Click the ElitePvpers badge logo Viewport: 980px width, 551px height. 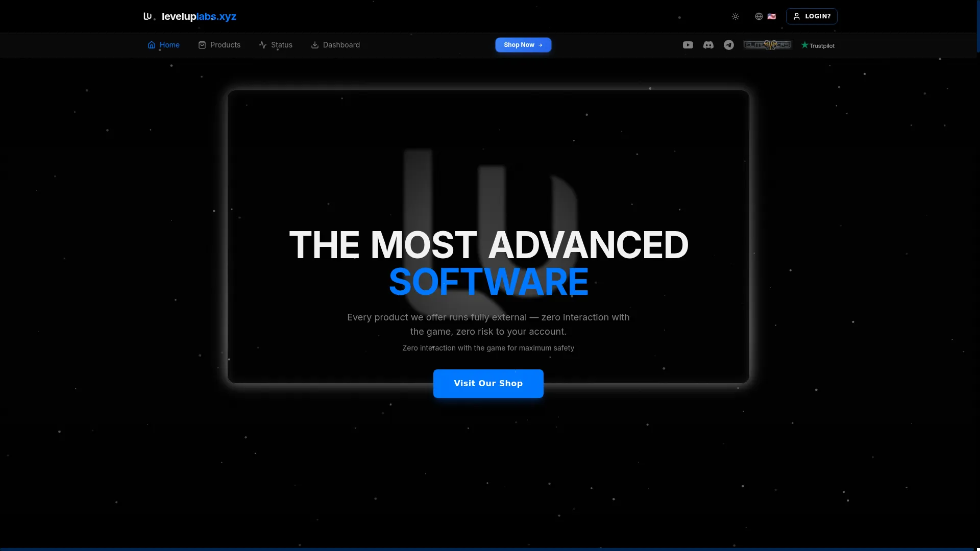[768, 45]
